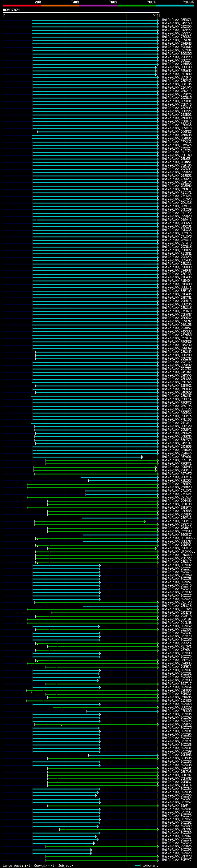Select the query name DC597871
The image size is (197, 868).
tap(11, 10)
